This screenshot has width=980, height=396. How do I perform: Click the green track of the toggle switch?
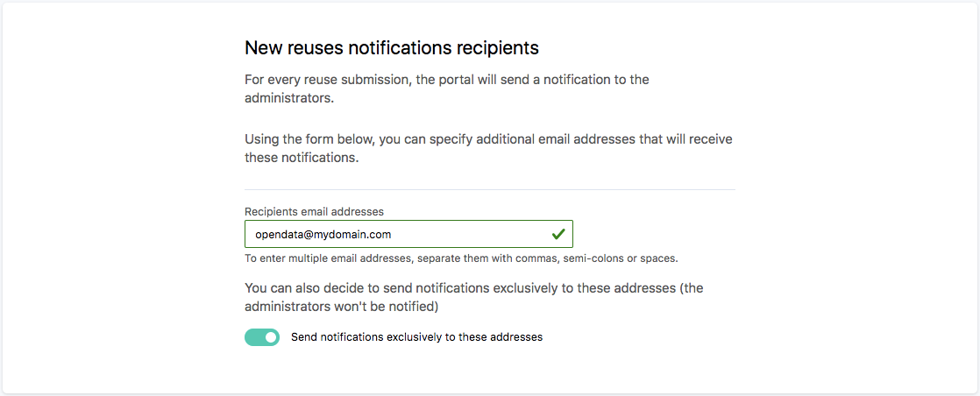tap(254, 337)
